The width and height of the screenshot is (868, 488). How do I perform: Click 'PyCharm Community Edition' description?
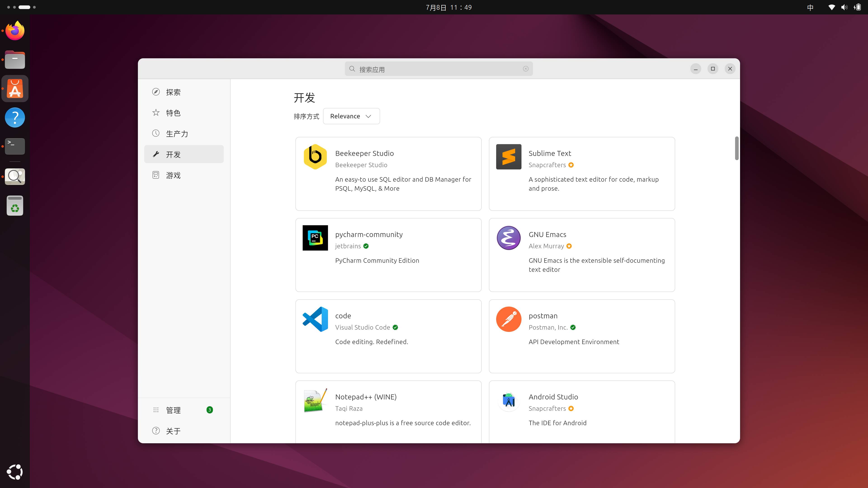click(x=377, y=261)
